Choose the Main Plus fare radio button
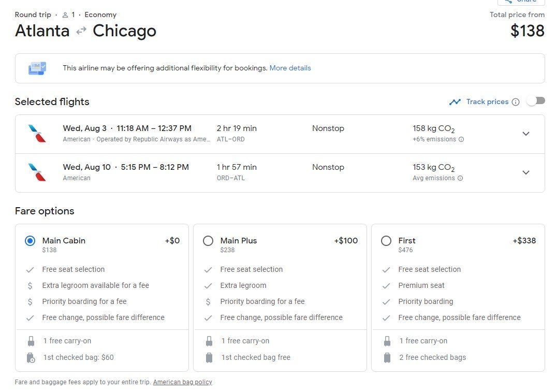556x392 pixels. coord(208,241)
